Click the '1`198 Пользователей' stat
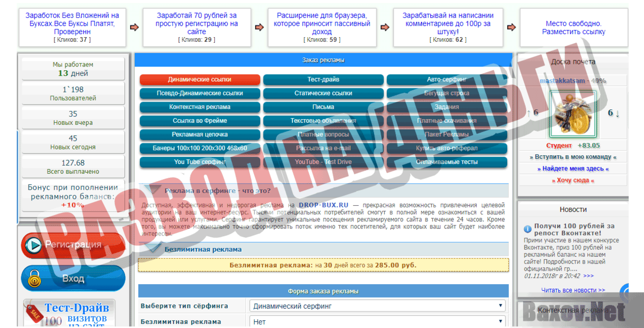 [x=73, y=93]
